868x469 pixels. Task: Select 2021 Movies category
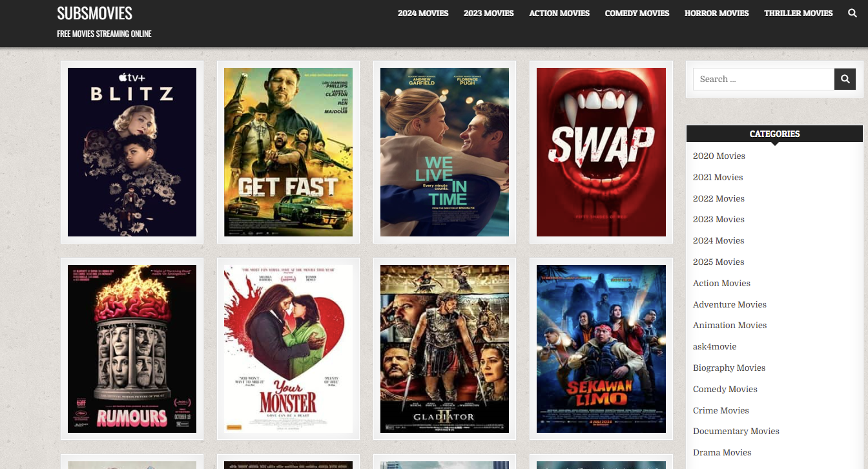718,177
